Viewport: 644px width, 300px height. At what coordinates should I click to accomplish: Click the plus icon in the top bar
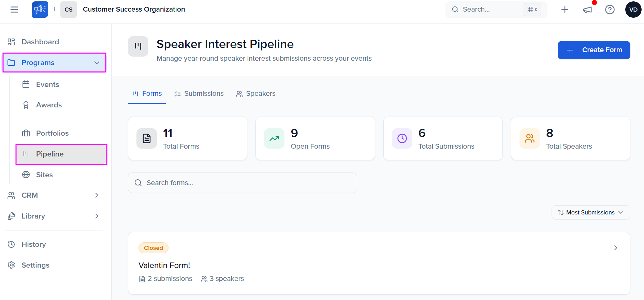[x=565, y=10]
